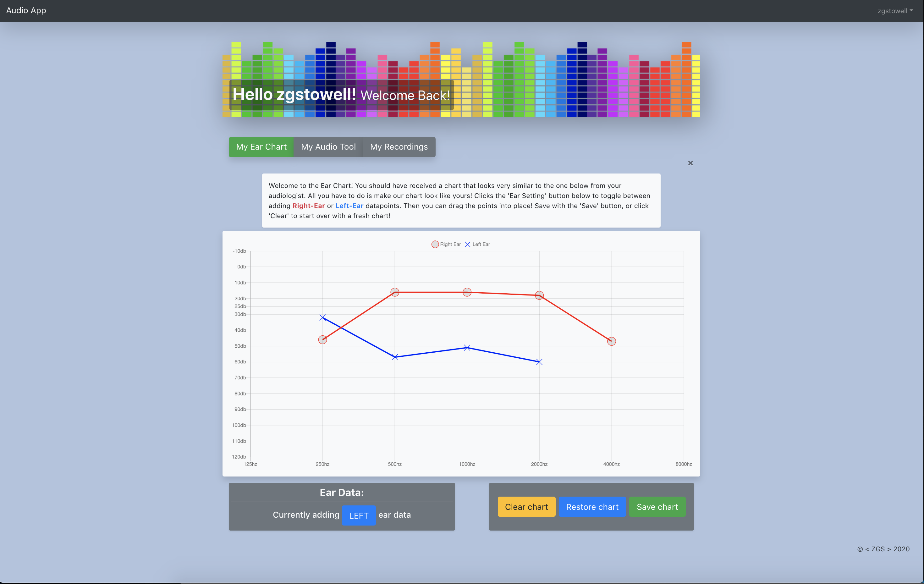Image resolution: width=924 pixels, height=584 pixels.
Task: Select the right-ear point at 250hz
Action: [x=322, y=339]
